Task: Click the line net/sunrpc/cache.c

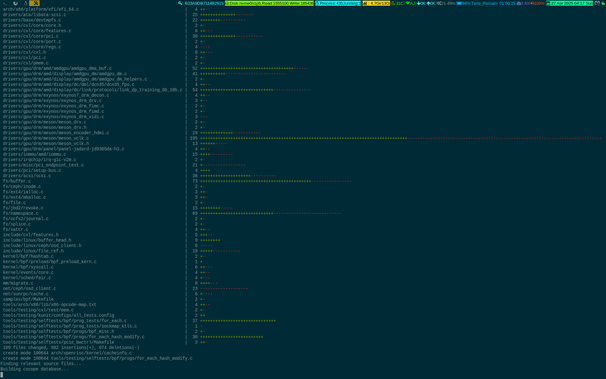Action: [x=26, y=294]
